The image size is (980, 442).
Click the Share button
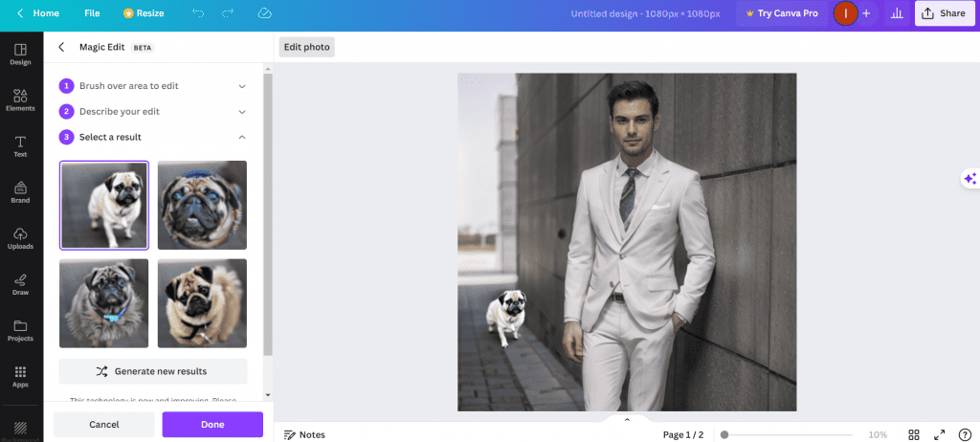point(942,13)
